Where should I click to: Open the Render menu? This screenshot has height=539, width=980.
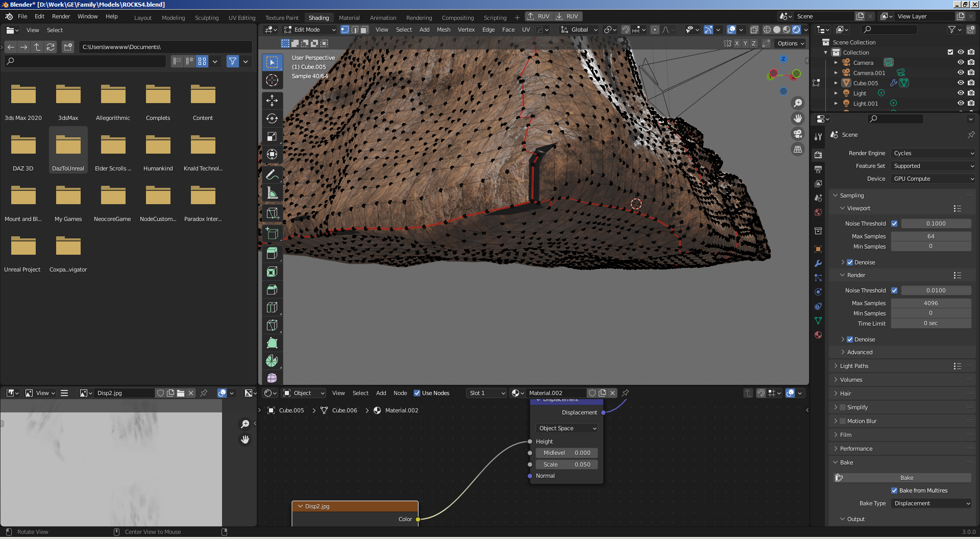(61, 16)
